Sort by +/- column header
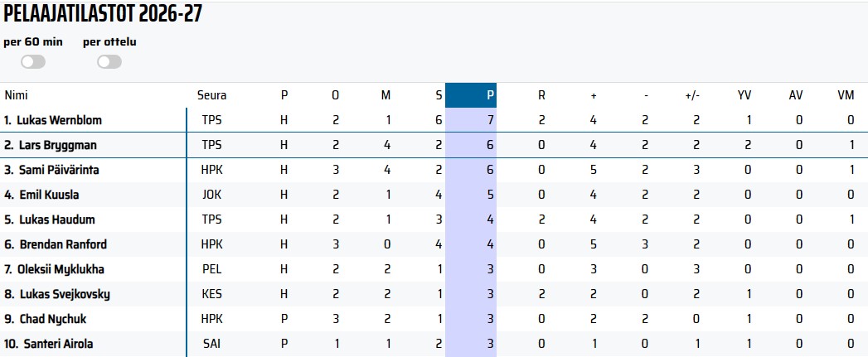Viewport: 868px width, 357px height. tap(692, 95)
